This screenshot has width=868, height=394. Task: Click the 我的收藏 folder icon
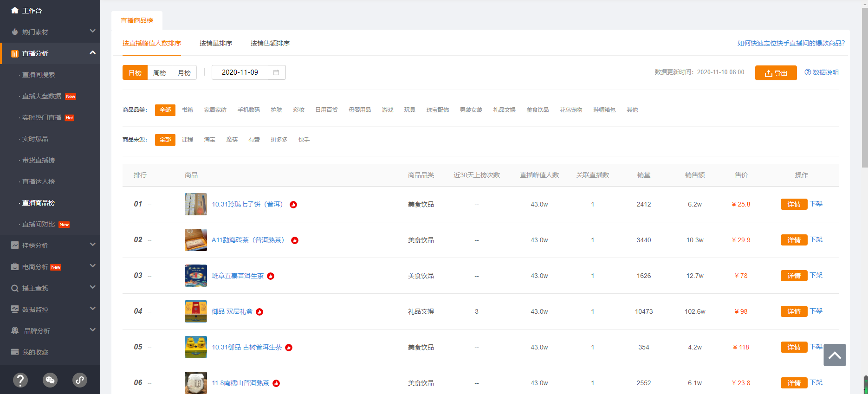tap(15, 352)
